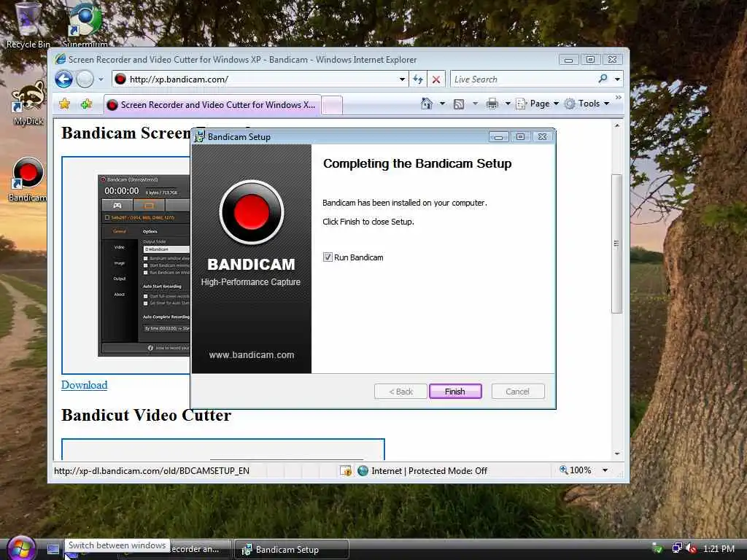Click the Internet Explorer title bar icon

tap(61, 59)
